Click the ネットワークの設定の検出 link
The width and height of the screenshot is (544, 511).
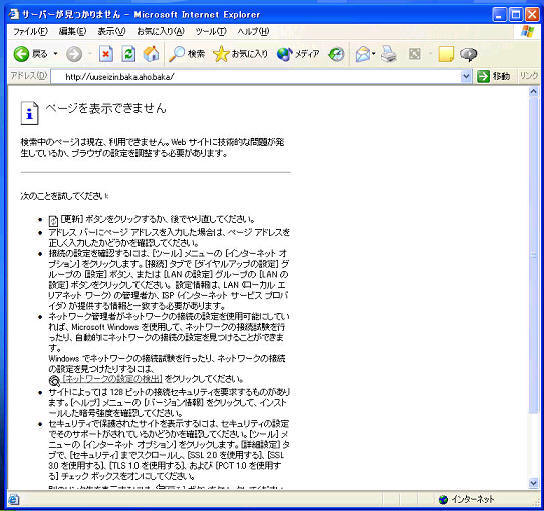(112, 378)
